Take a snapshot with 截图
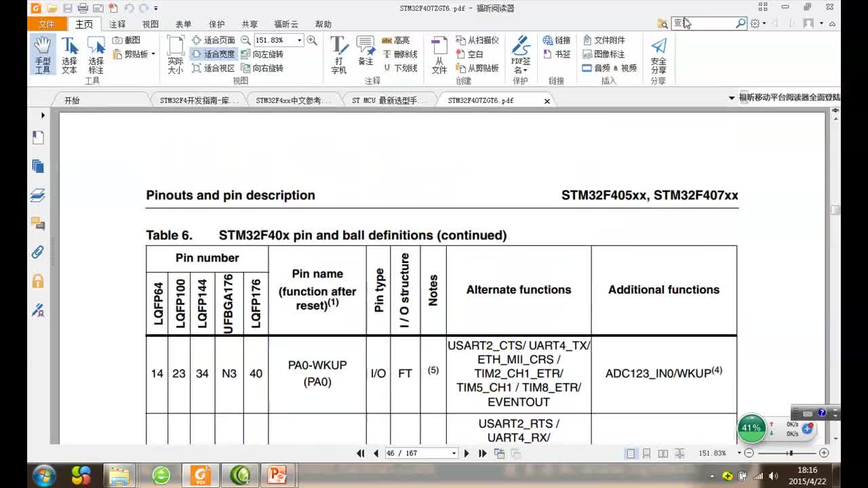868x488 pixels. point(127,40)
